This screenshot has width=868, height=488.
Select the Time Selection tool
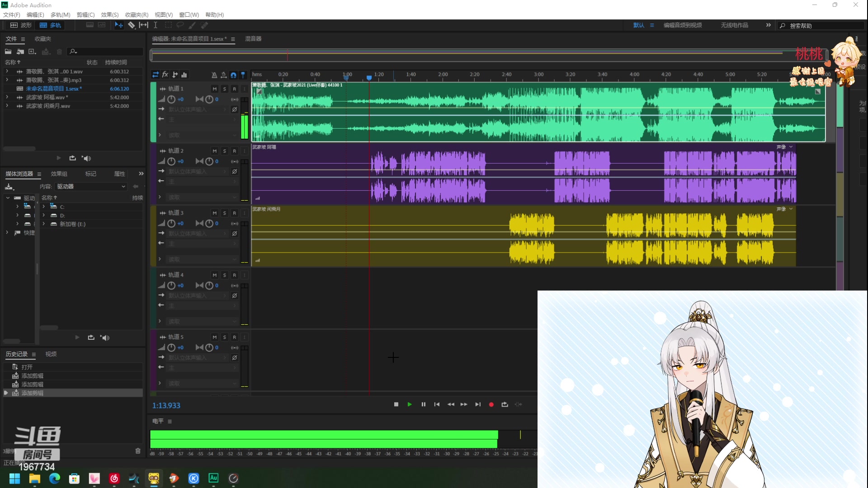click(156, 25)
